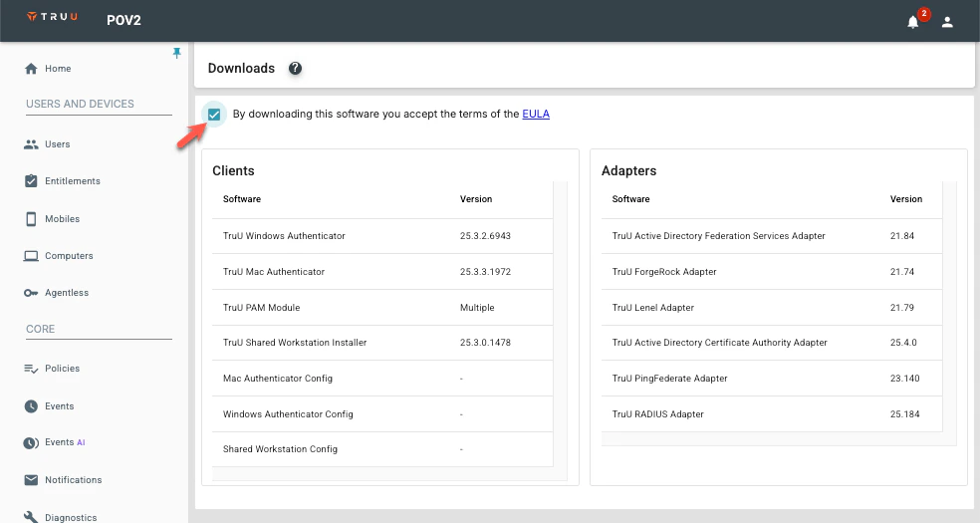This screenshot has width=980, height=523.
Task: Click version 21.79 cell
Action: tap(902, 308)
